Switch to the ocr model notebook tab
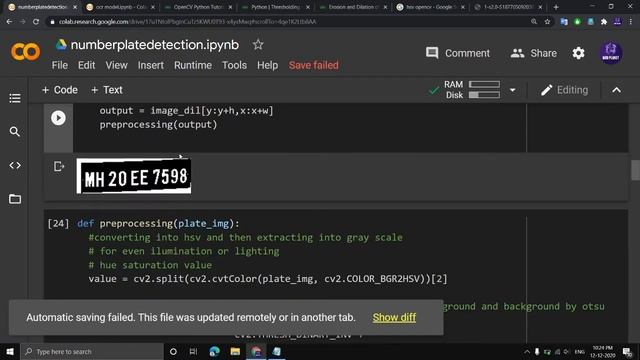Viewport: 640px width, 360px height. click(120, 7)
